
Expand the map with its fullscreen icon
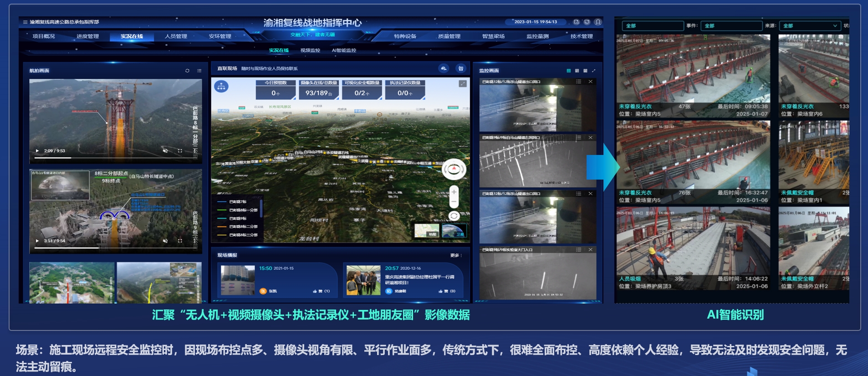(463, 83)
